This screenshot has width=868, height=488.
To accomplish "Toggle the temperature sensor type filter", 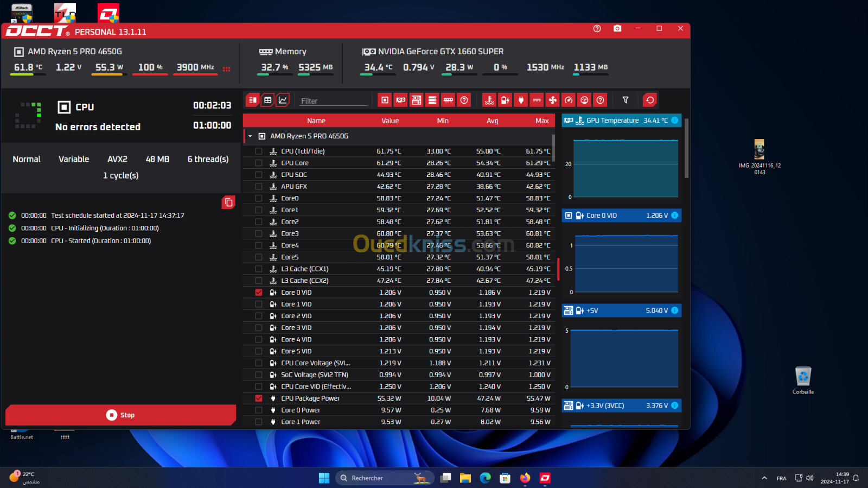I will 489,100.
